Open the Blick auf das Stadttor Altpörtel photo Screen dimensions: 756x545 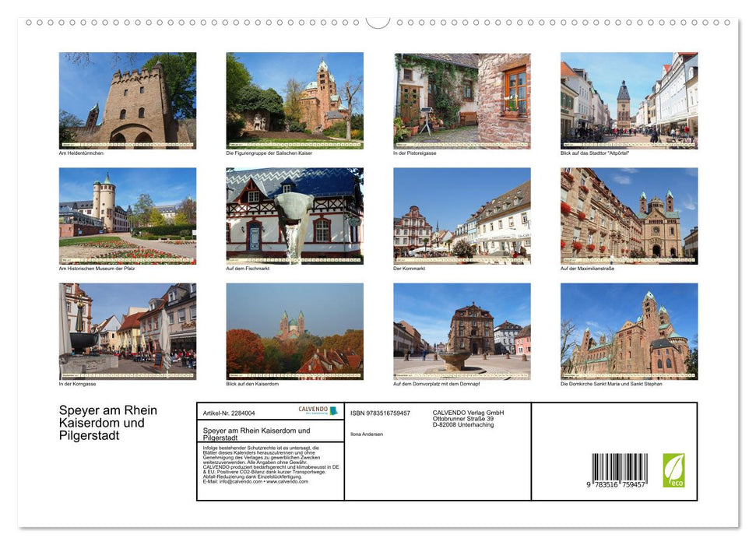pos(629,100)
